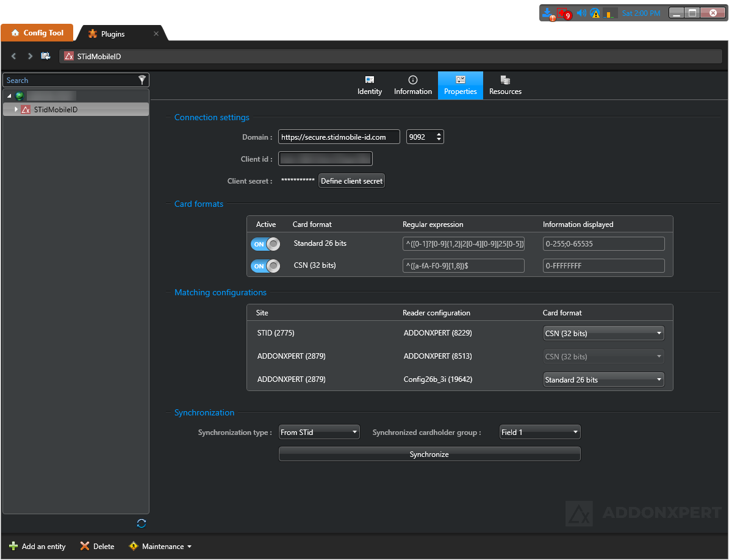Click the volume speaker icon in system tray
This screenshot has width=729, height=560.
tap(581, 13)
